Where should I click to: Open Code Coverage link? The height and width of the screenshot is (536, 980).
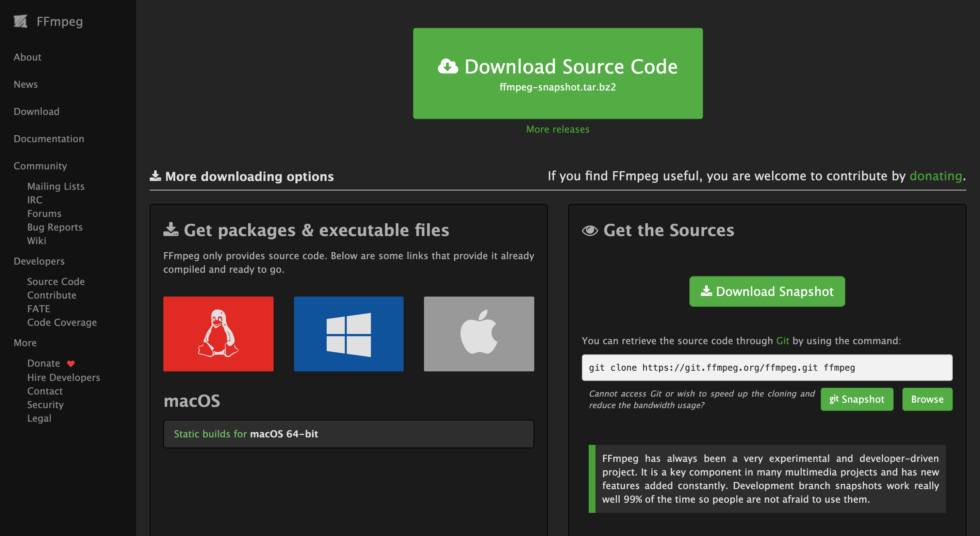click(62, 322)
